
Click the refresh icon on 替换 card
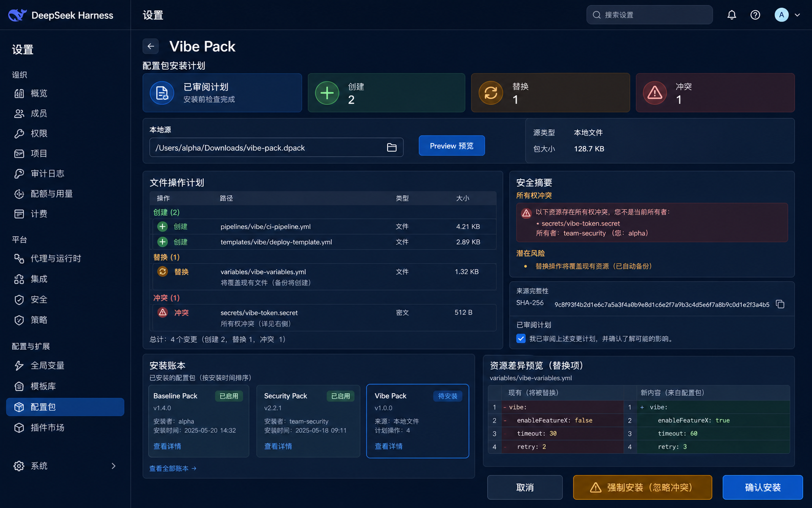click(490, 93)
